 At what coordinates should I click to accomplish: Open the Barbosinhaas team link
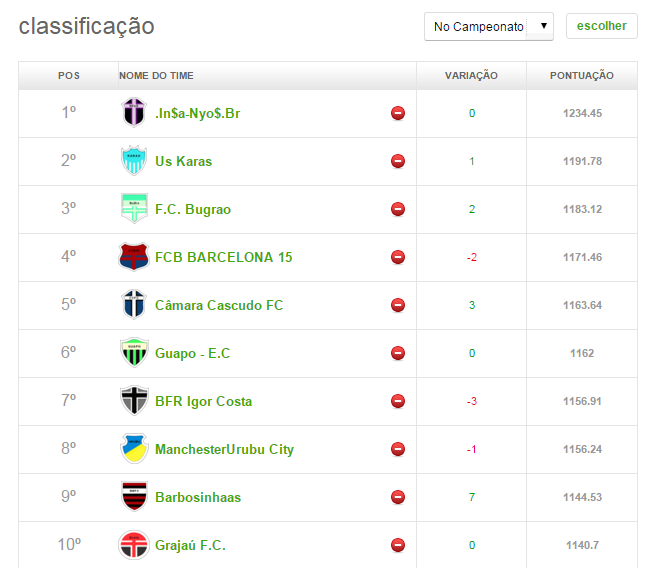[x=198, y=497]
